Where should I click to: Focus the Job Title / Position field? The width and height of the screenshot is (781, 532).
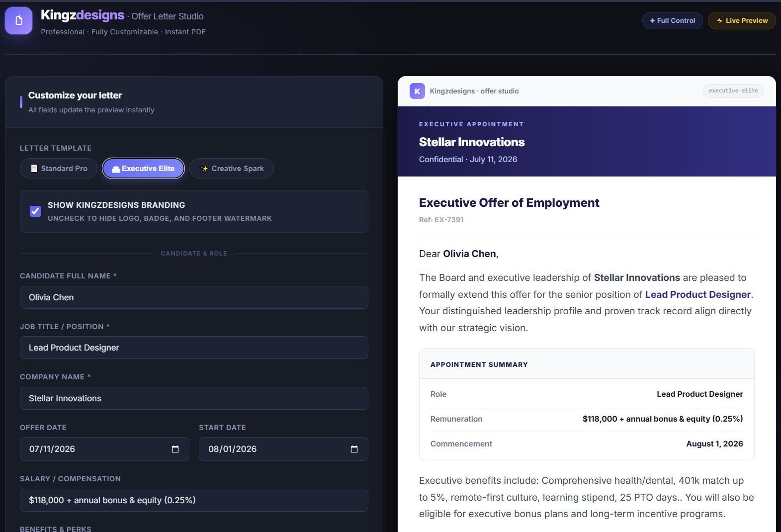point(194,348)
